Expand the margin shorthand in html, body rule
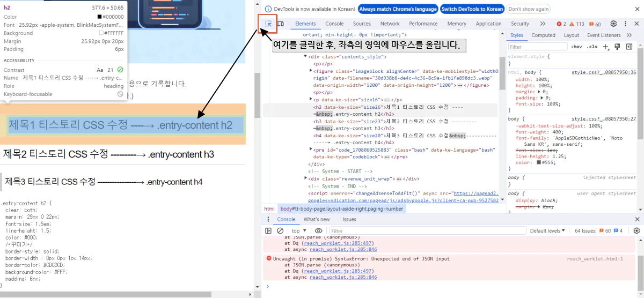This screenshot has height=298, width=644. pos(539,92)
